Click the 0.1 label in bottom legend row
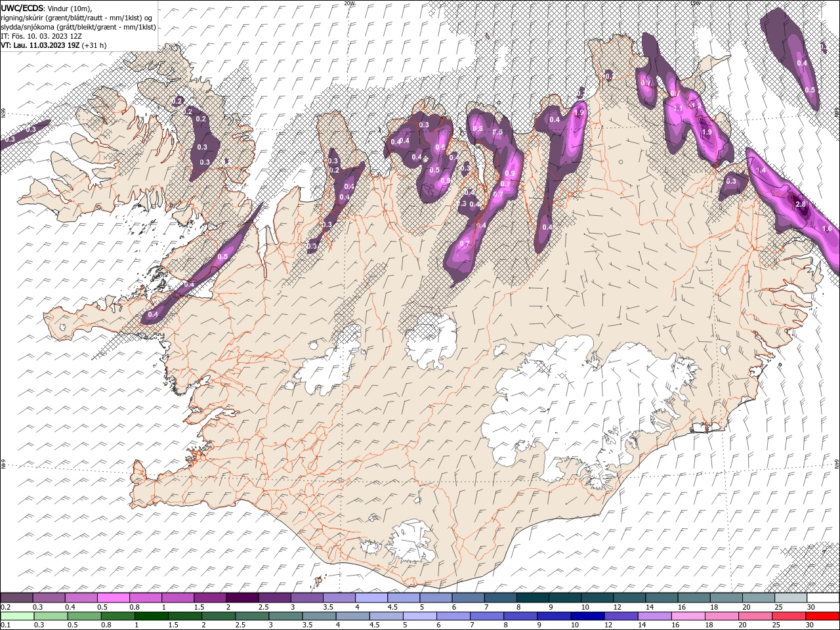This screenshot has height=630, width=840. [x=5, y=625]
